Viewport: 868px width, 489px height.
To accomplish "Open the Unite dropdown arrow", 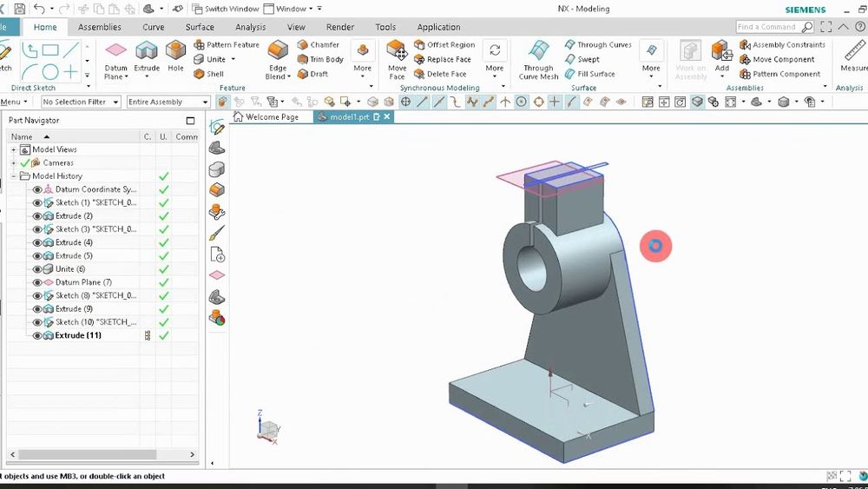I will 233,59.
